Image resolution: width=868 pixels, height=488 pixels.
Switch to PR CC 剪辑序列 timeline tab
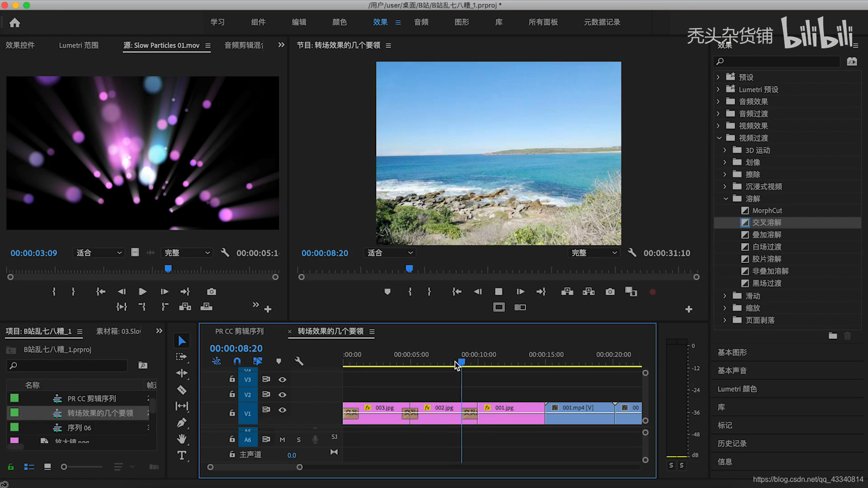(239, 331)
